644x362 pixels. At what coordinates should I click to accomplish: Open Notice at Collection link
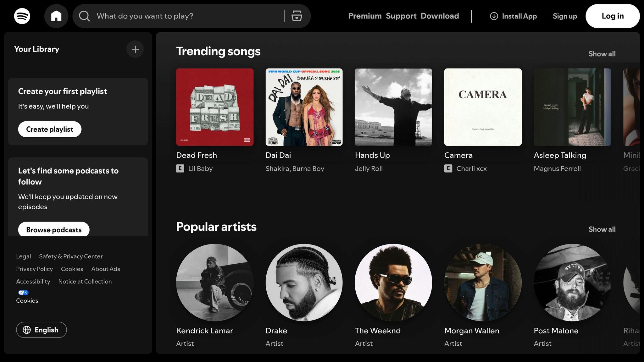coord(85,282)
